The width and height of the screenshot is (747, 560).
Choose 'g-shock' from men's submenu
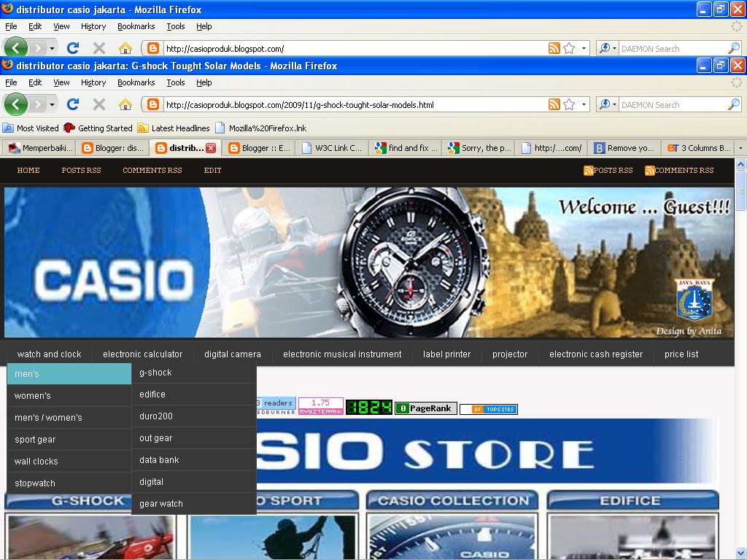tap(194, 373)
